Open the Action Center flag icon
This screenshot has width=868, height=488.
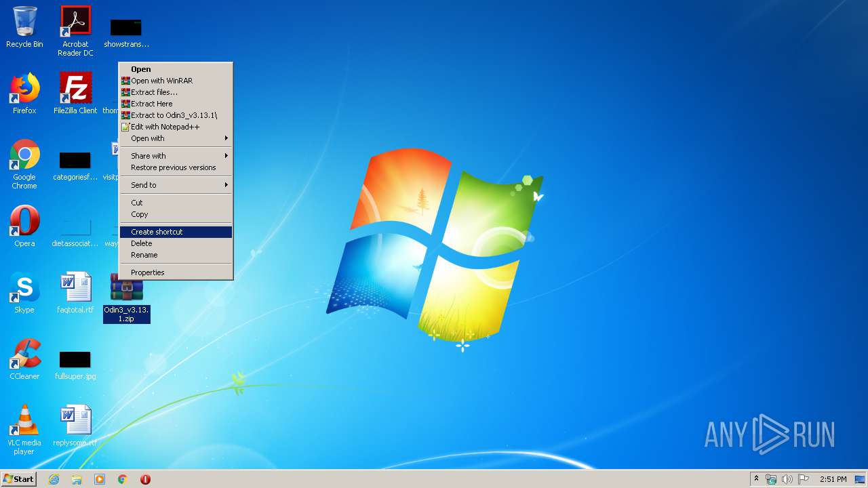click(804, 479)
